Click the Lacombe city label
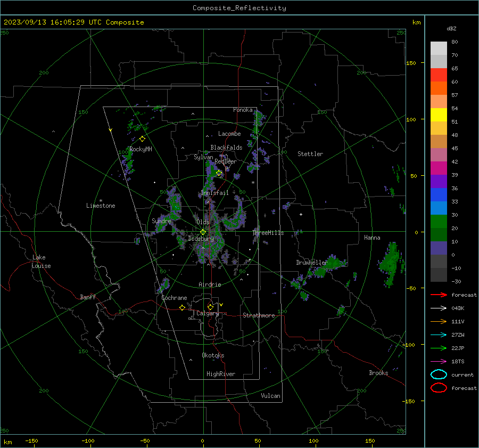Screen dimensions: 479x448 229,134
